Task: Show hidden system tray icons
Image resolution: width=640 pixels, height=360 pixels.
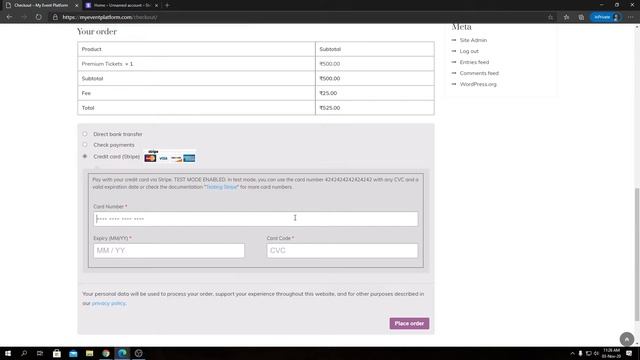Action: click(x=572, y=353)
